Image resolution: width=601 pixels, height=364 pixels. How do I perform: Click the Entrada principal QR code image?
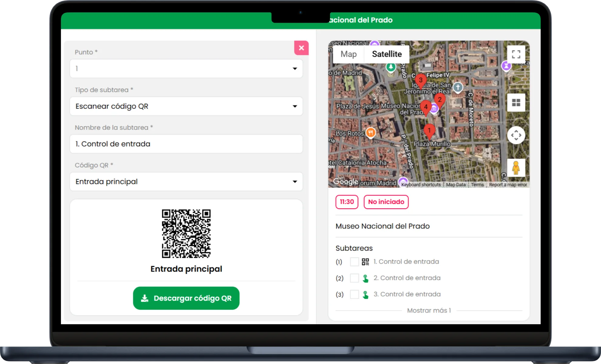coord(186,233)
